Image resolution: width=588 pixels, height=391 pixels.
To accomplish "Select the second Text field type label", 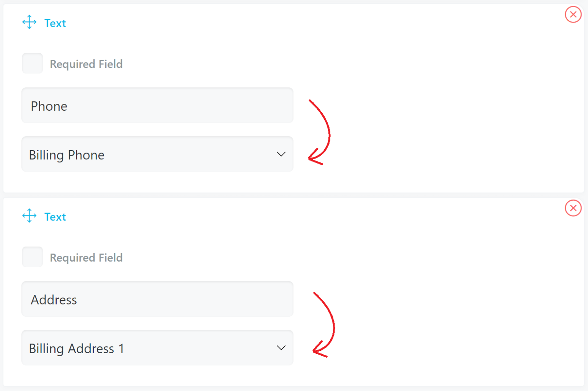I will 55,217.
